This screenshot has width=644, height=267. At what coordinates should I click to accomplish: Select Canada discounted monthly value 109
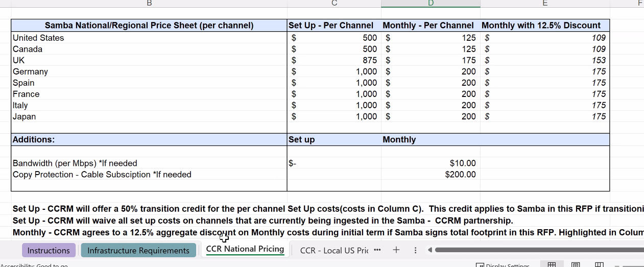545,49
